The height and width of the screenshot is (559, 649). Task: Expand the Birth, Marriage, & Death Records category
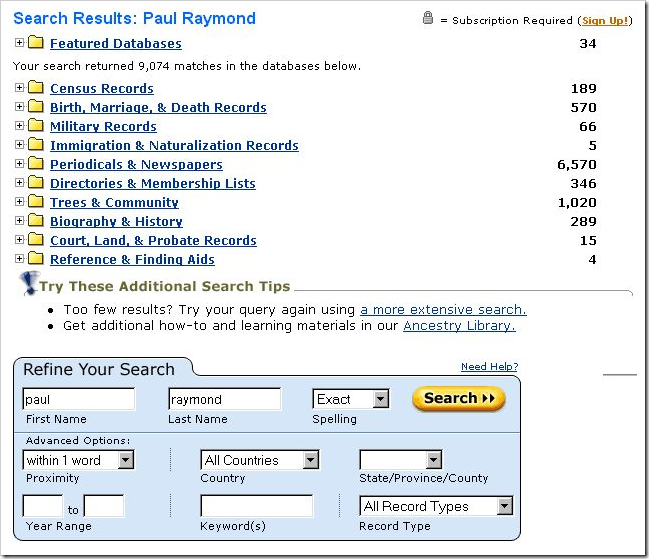pyautogui.click(x=20, y=107)
